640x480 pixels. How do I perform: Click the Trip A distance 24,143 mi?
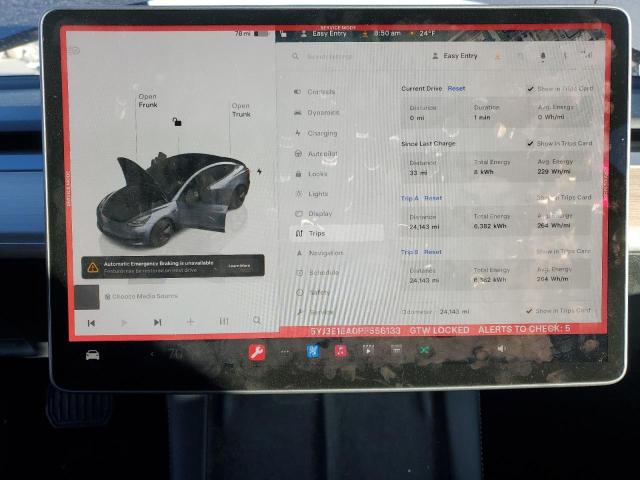tap(424, 227)
